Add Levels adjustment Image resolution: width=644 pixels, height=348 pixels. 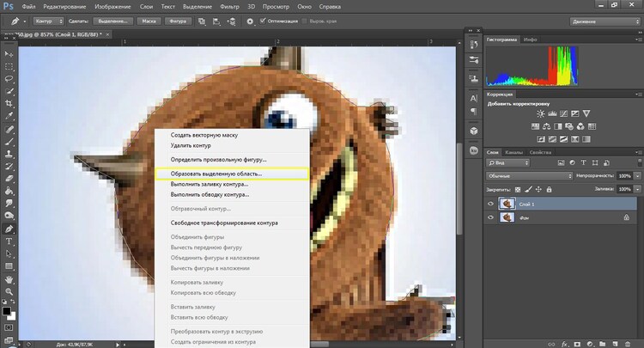552,113
